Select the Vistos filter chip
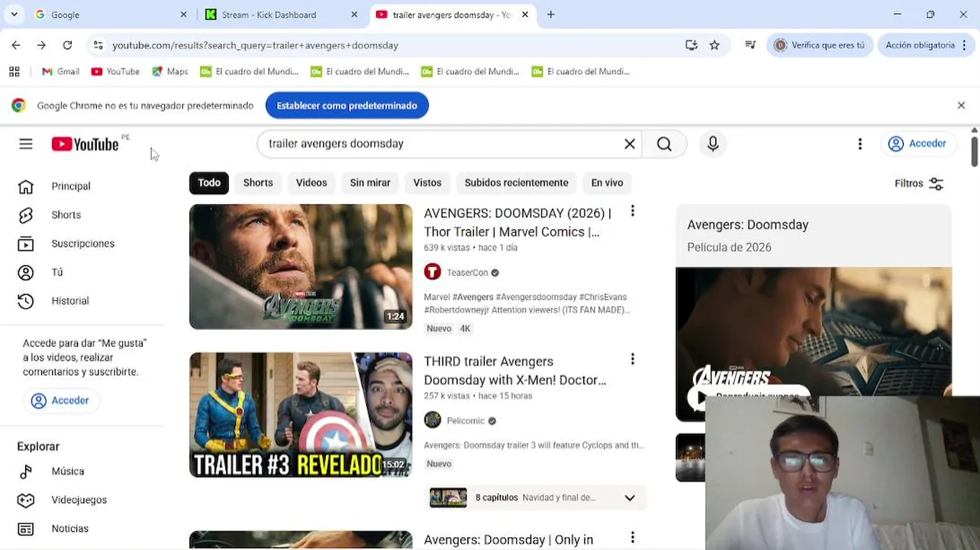 [x=427, y=183]
